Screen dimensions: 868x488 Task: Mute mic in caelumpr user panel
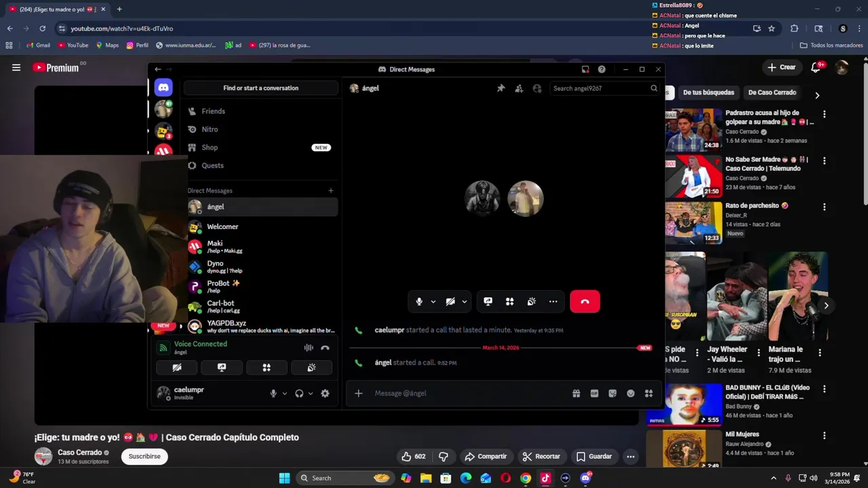click(x=273, y=393)
